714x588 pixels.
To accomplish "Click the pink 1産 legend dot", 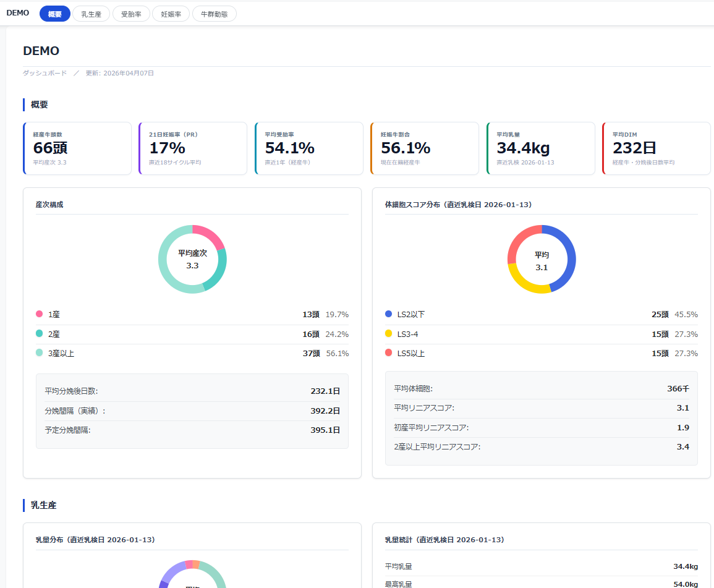I will (39, 314).
